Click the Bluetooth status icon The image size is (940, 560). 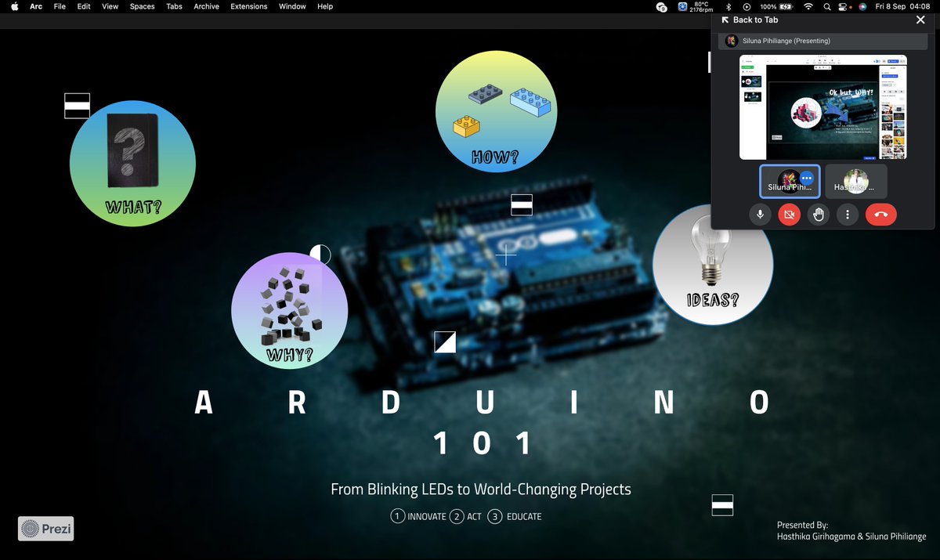727,6
